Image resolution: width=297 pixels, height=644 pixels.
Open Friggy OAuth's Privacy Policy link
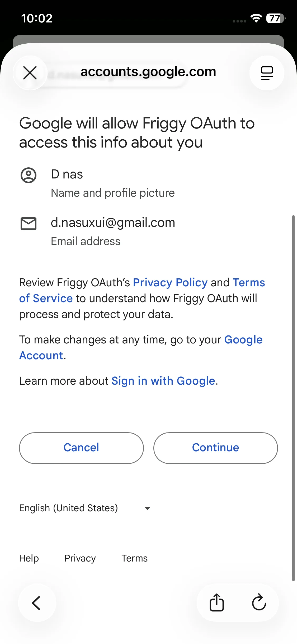point(170,283)
